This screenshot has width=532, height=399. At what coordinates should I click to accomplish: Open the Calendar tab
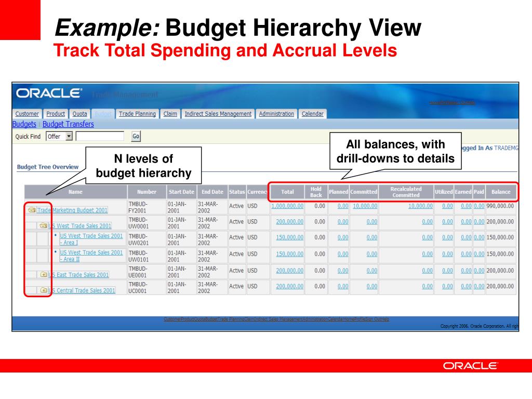point(312,114)
